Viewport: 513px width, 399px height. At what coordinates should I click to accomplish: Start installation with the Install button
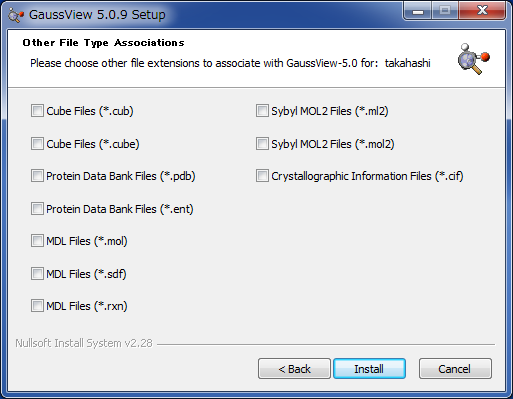(369, 369)
